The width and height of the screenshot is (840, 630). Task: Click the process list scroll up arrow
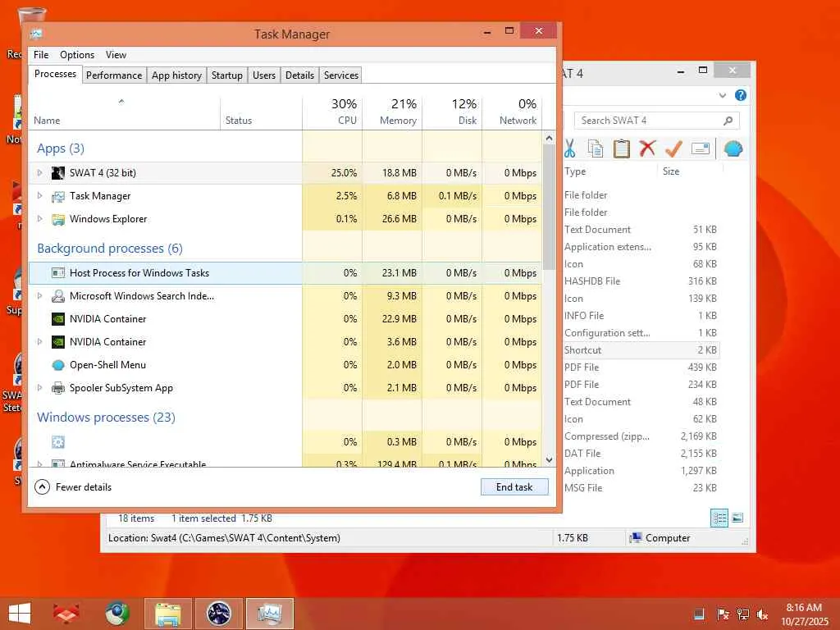pyautogui.click(x=549, y=138)
